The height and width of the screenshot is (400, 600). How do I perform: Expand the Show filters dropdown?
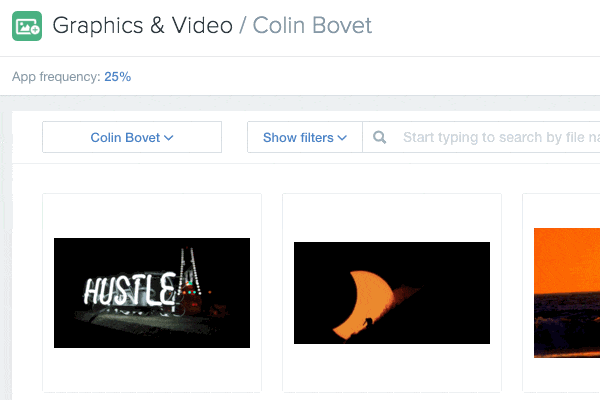pyautogui.click(x=305, y=137)
